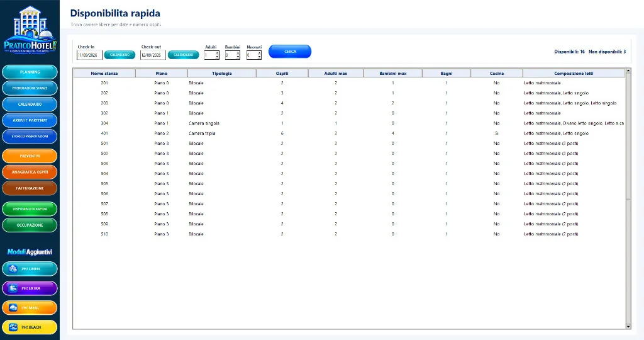Select Disponibilita Rapida in sidebar

coord(30,209)
